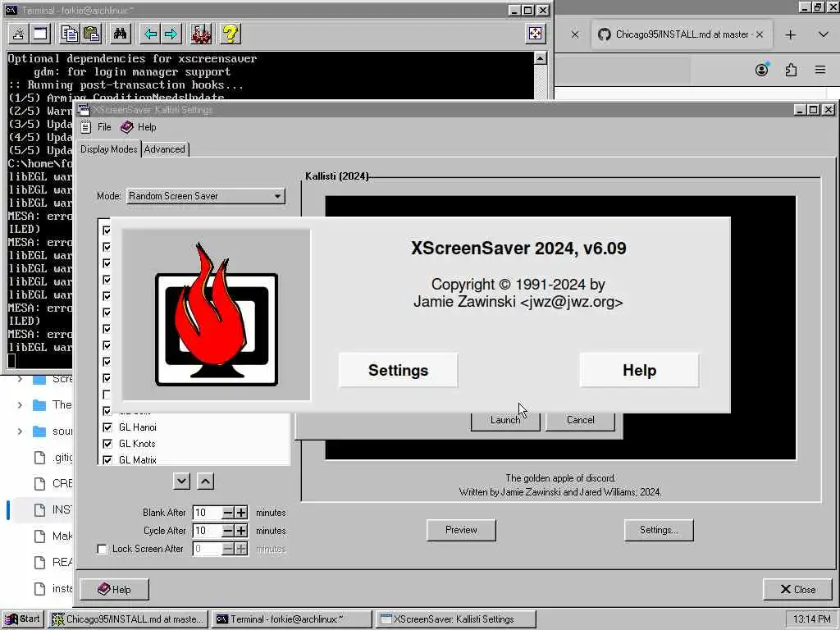The height and width of the screenshot is (630, 840).
Task: Check the only unchecked screensaver list box
Action: click(x=107, y=395)
